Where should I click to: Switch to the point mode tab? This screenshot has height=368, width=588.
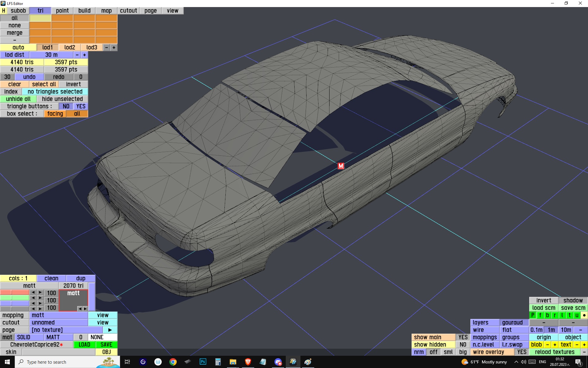click(62, 11)
